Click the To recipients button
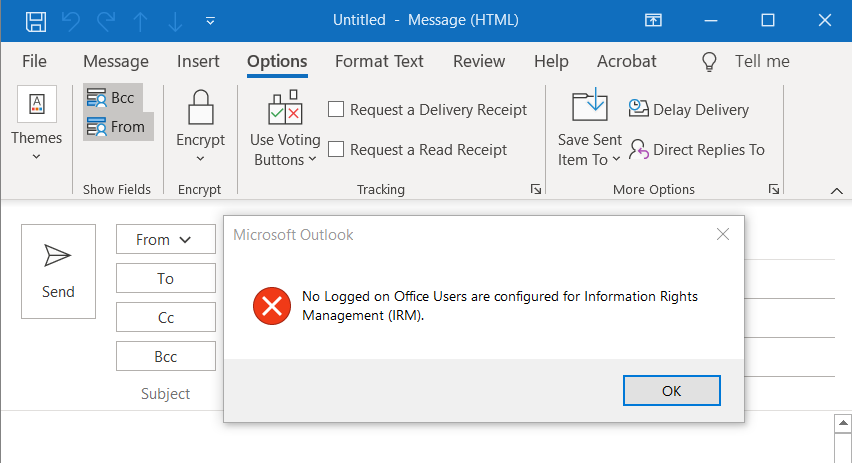 [x=166, y=279]
